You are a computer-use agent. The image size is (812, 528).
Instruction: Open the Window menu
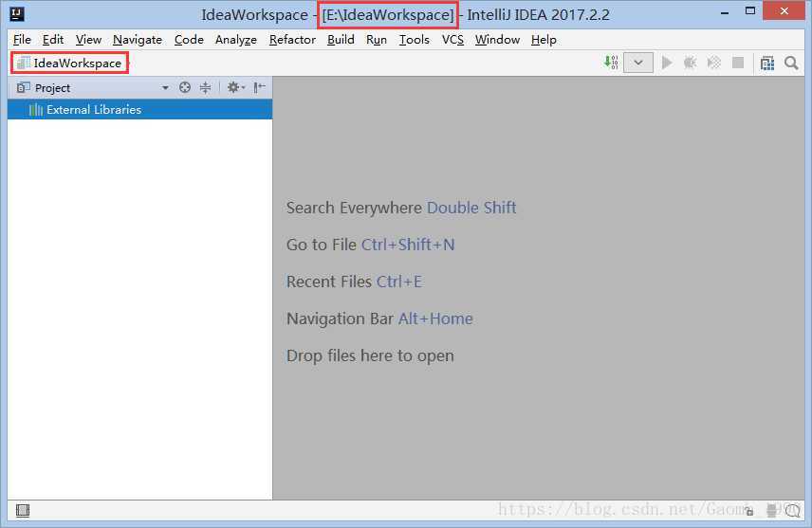[497, 40]
